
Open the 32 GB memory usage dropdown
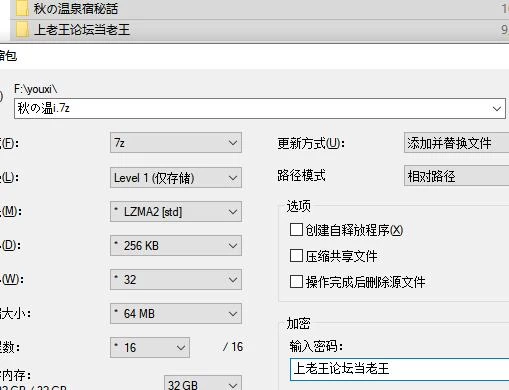click(x=203, y=383)
